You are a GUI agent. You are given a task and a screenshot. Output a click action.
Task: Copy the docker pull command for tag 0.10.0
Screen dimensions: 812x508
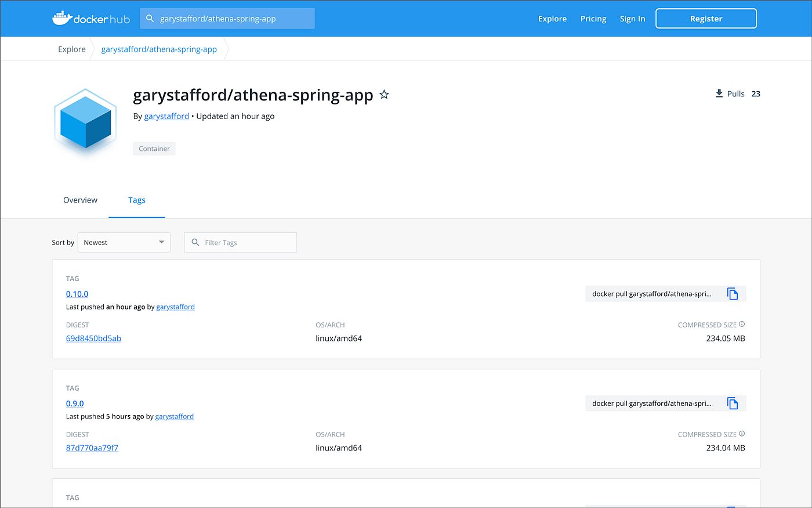pyautogui.click(x=733, y=294)
